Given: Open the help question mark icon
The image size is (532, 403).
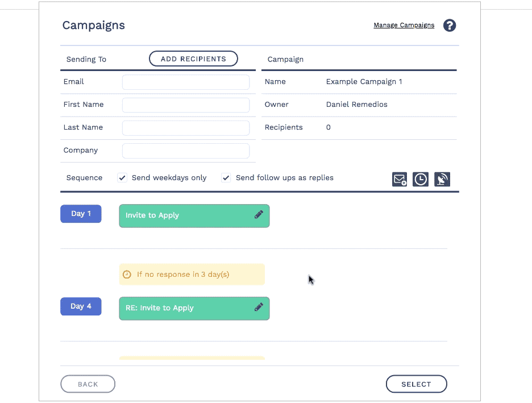Looking at the screenshot, I should click(x=450, y=26).
